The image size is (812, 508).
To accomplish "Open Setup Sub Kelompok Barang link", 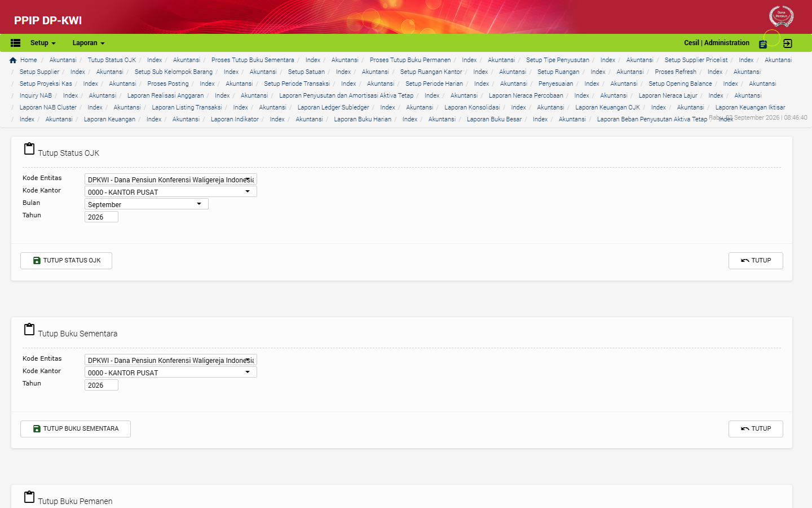I will (x=174, y=72).
